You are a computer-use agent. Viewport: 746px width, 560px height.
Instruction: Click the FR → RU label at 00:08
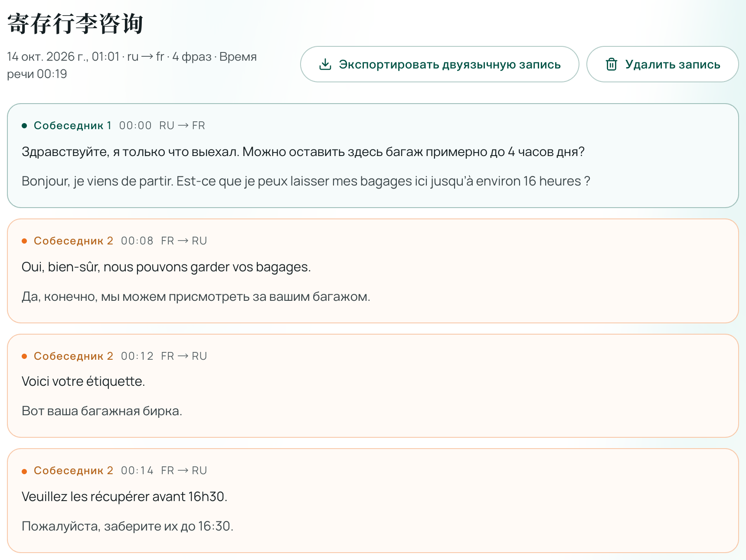[184, 241]
